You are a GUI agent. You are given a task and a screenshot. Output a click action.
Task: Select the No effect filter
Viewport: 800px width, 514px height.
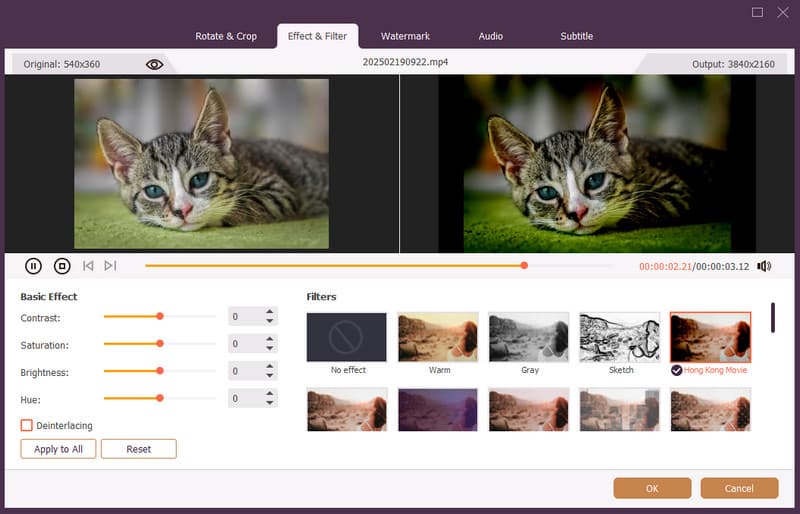[x=346, y=337]
